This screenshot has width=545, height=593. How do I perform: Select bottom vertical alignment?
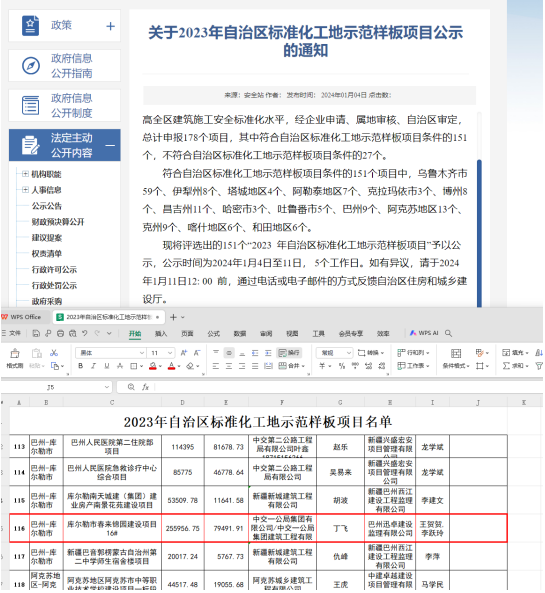point(242,353)
